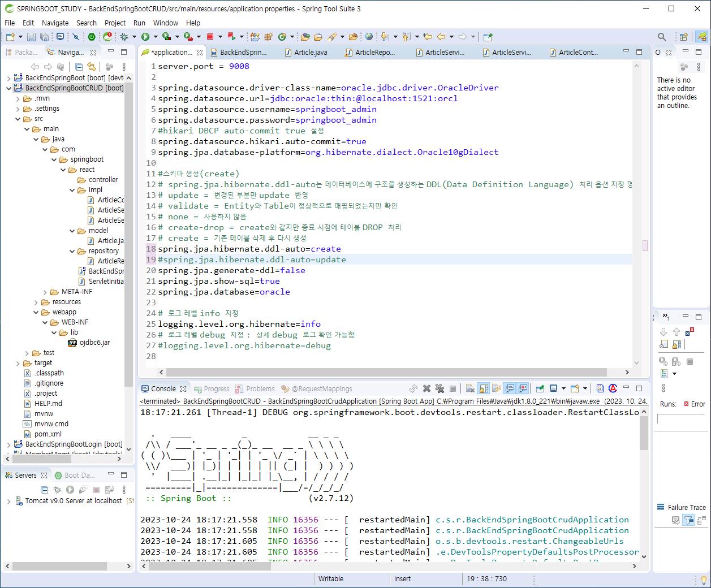
Task: Expand the .mvn folder
Action: pyautogui.click(x=18, y=98)
